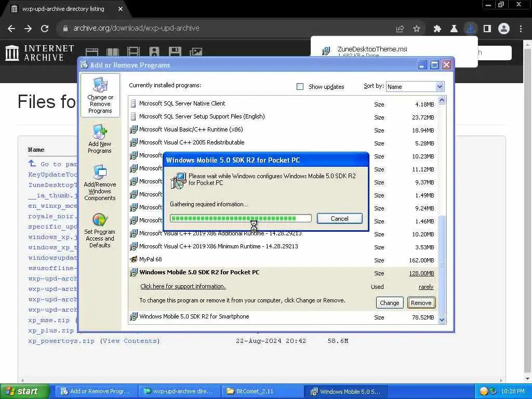Close the wxp-upd-archive browser tab
Image resolution: width=532 pixels, height=399 pixels.
point(121,9)
